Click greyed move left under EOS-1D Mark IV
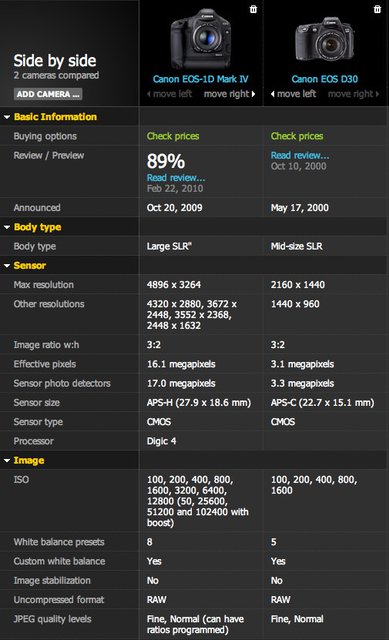Viewport: 389px width, 640px height. (x=169, y=94)
